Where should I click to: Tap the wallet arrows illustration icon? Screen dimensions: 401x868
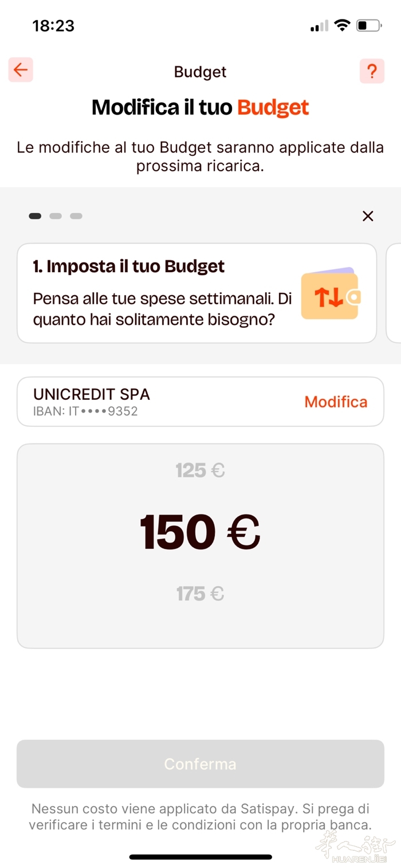point(330,296)
